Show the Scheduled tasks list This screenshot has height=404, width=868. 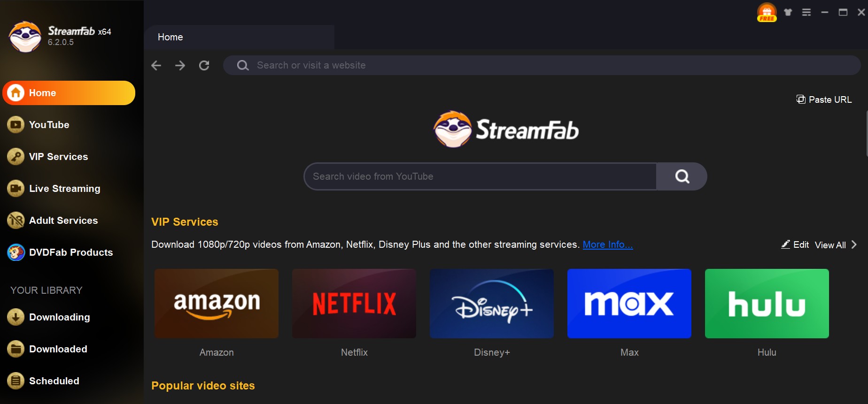(x=69, y=381)
